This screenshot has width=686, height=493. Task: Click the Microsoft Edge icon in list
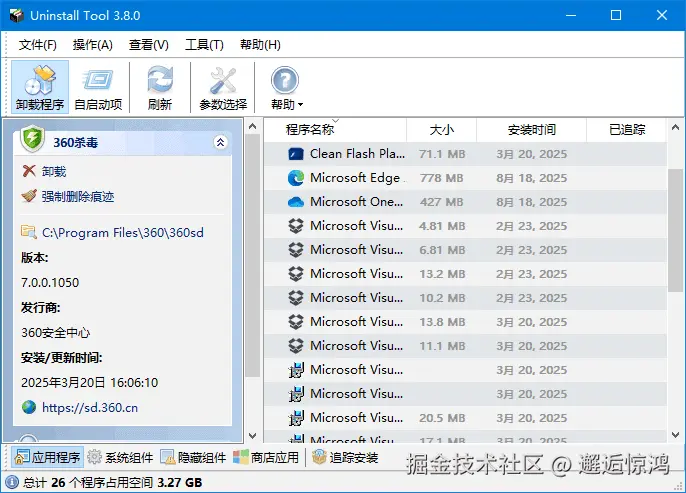(x=296, y=178)
